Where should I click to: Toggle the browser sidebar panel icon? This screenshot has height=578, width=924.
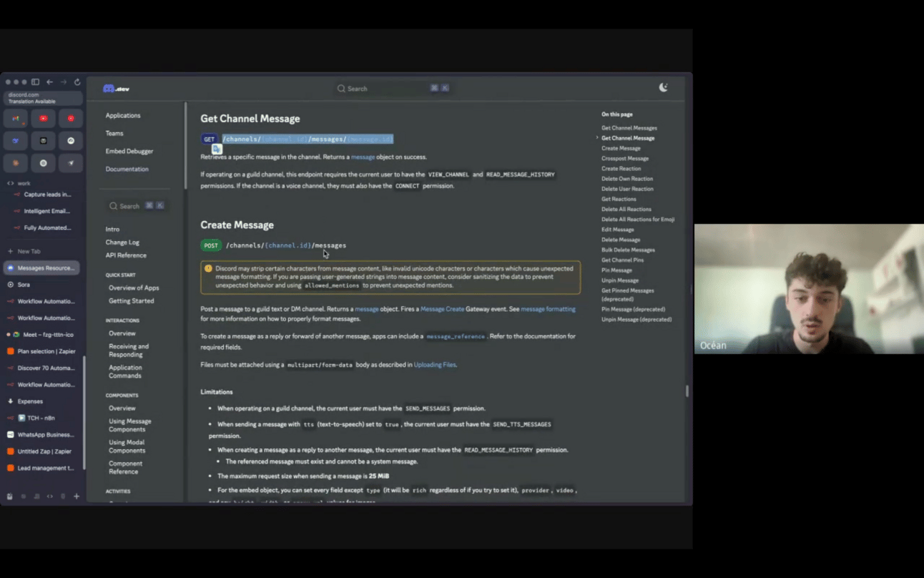(35, 82)
